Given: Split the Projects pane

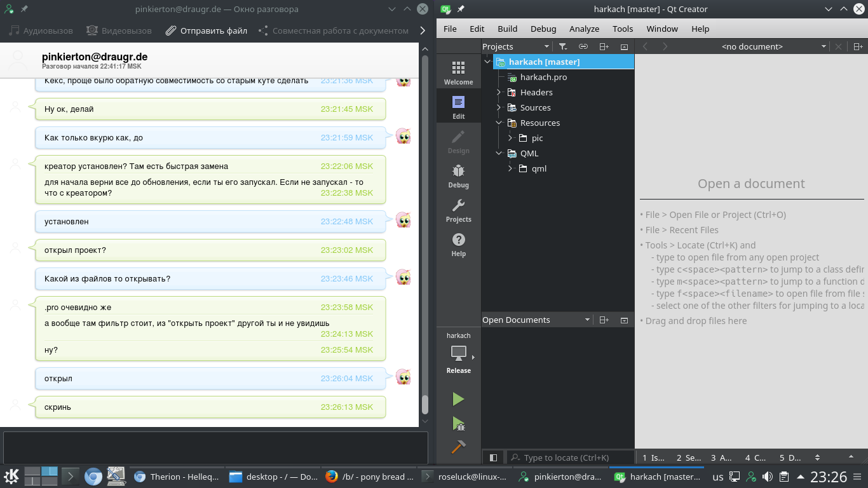Looking at the screenshot, I should pyautogui.click(x=604, y=46).
